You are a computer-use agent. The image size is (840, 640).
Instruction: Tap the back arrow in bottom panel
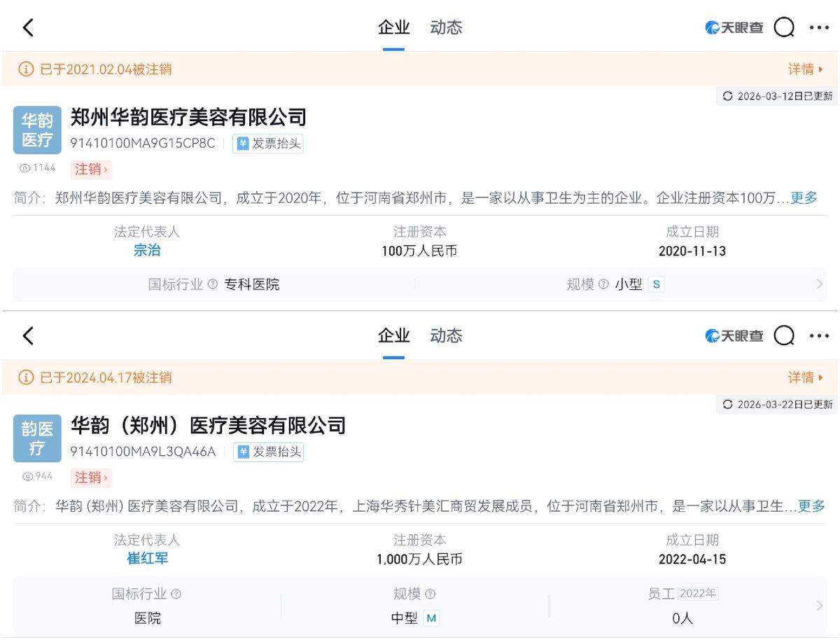28,336
